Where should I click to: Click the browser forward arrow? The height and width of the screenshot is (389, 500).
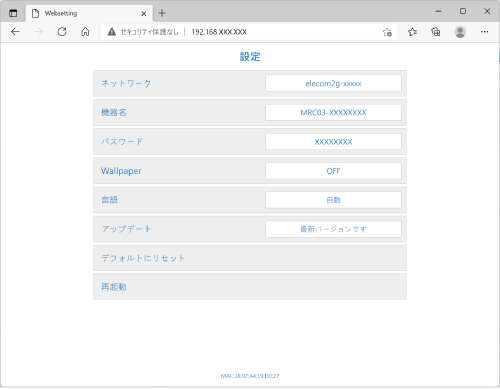coord(39,32)
